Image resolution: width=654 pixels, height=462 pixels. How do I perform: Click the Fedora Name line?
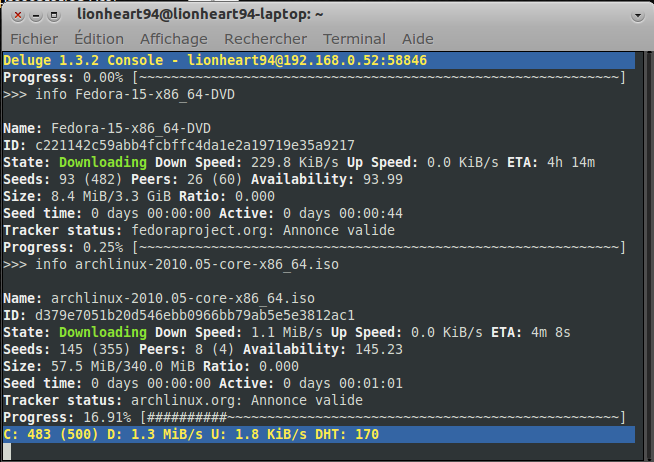[107, 128]
